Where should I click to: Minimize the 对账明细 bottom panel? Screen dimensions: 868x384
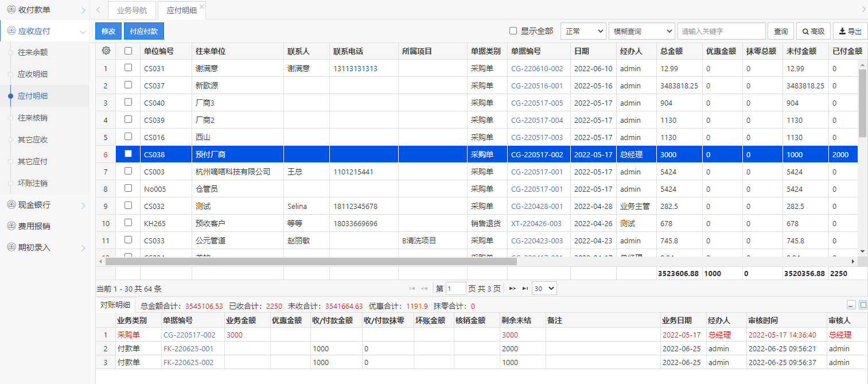coord(851,305)
